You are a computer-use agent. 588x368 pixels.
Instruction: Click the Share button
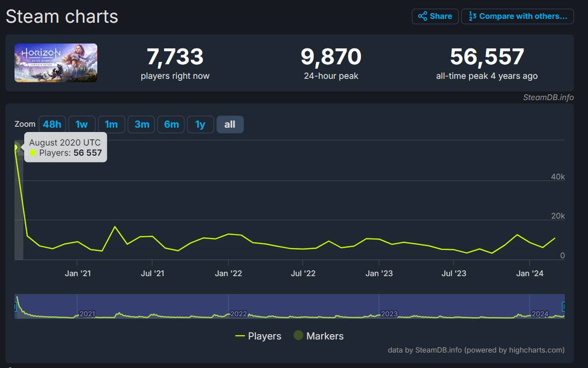pos(435,16)
